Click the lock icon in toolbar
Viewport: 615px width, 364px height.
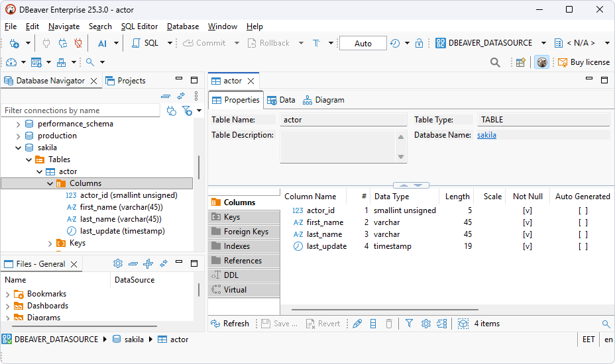(x=419, y=43)
